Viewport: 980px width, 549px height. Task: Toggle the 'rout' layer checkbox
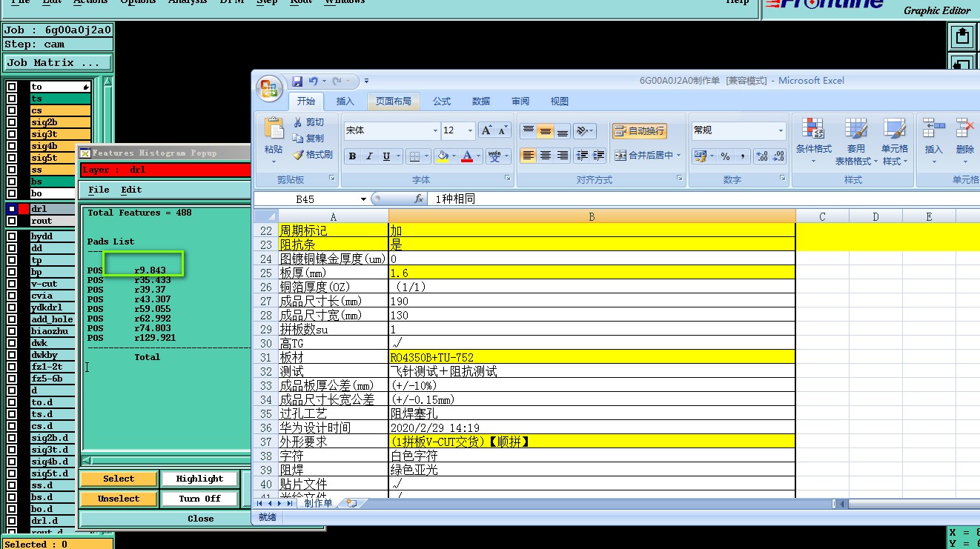click(12, 221)
